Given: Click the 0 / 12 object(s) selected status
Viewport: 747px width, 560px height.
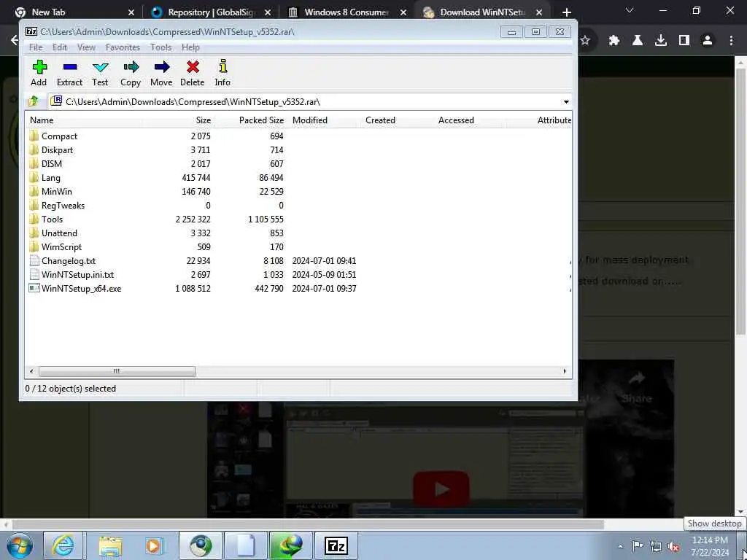Looking at the screenshot, I should (x=71, y=389).
